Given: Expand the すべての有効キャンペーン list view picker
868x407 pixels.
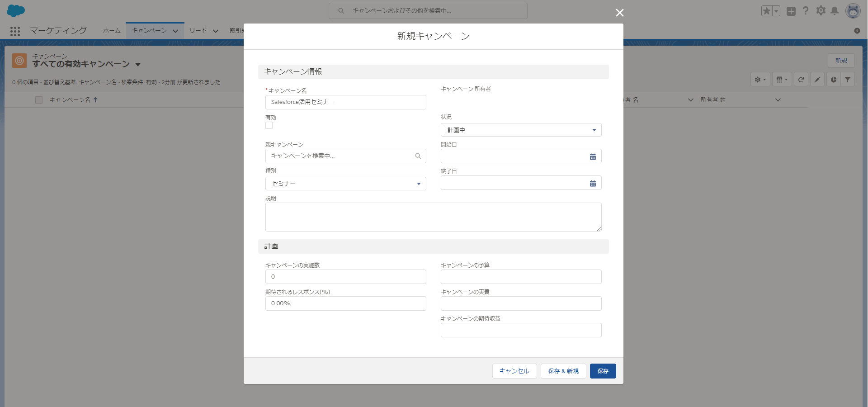Looking at the screenshot, I should (x=138, y=65).
